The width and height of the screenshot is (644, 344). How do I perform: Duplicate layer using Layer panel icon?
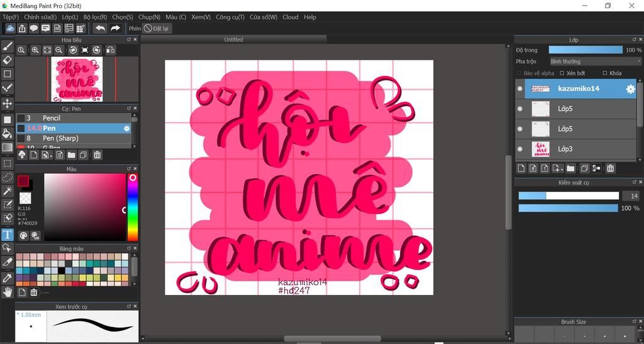point(584,168)
